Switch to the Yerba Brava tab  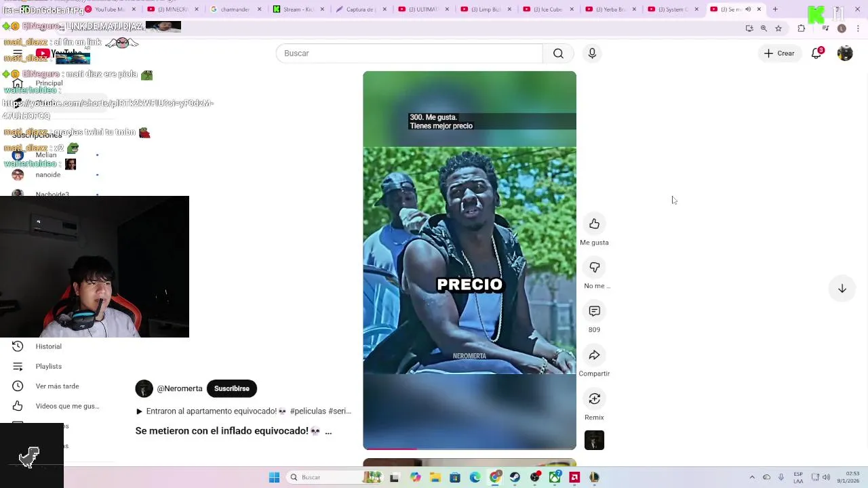pyautogui.click(x=611, y=9)
